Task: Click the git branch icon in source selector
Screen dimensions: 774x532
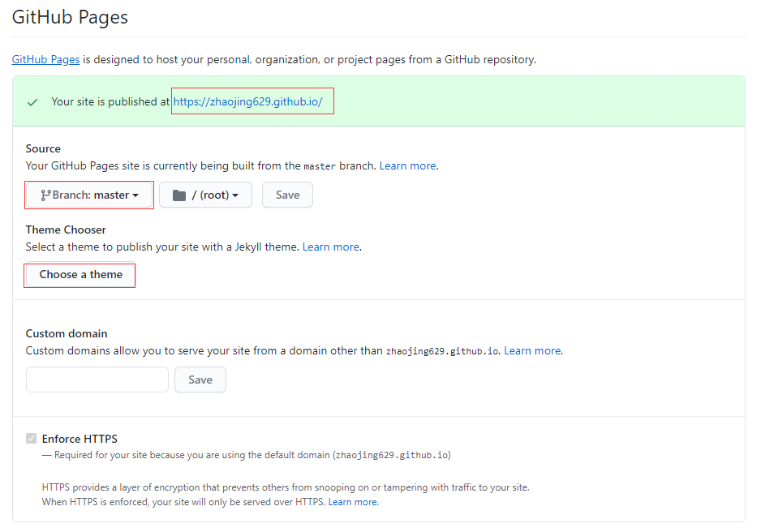Action: tap(45, 195)
